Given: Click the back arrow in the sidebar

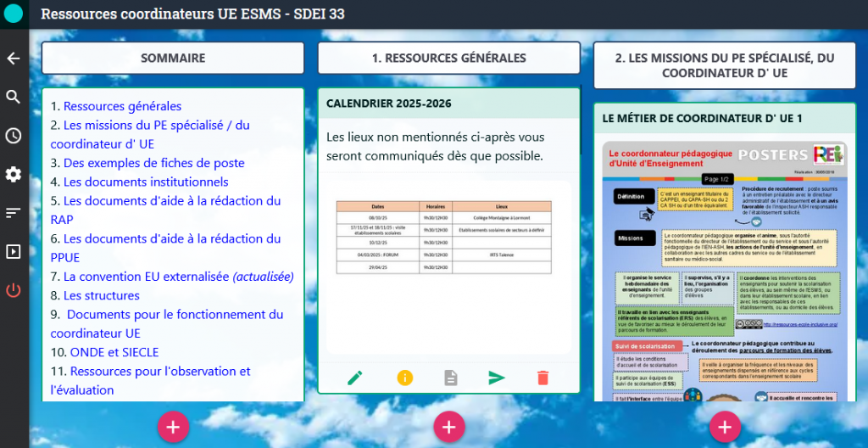Looking at the screenshot, I should pos(14,59).
